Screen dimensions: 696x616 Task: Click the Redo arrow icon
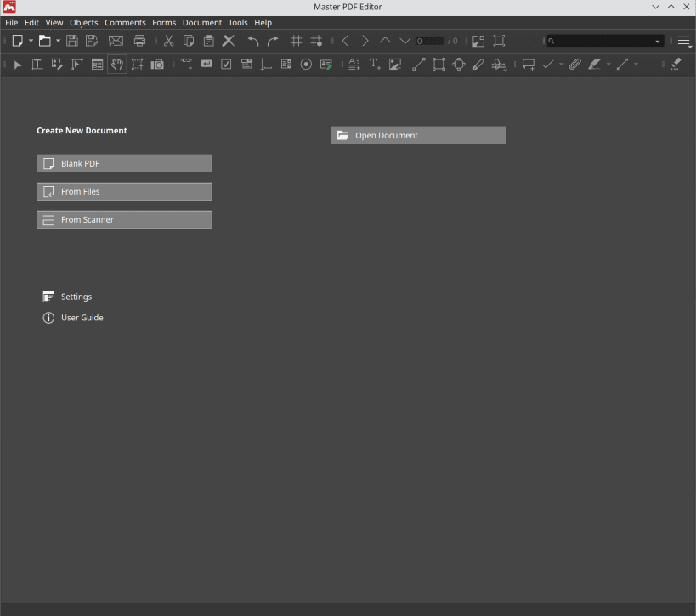(x=273, y=41)
